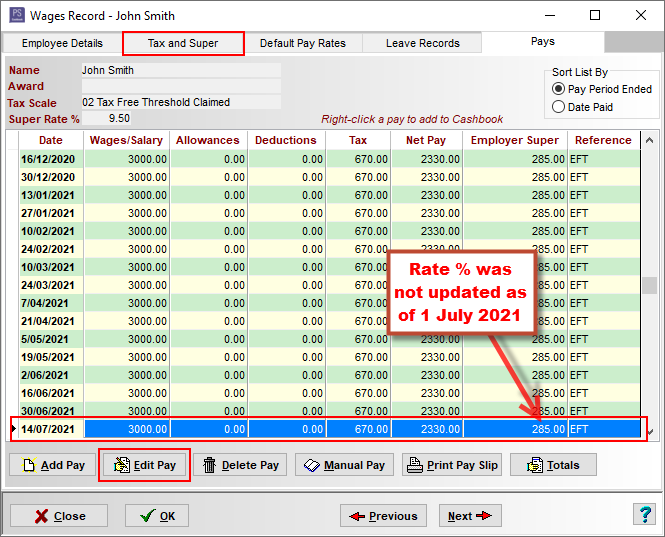Viewport: 665px width, 537px height.
Task: Click the Wages/Salary column header
Action: pos(126,140)
